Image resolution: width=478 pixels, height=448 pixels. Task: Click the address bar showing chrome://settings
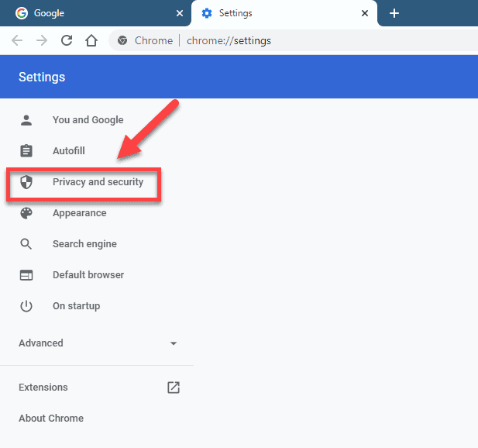coord(310,40)
